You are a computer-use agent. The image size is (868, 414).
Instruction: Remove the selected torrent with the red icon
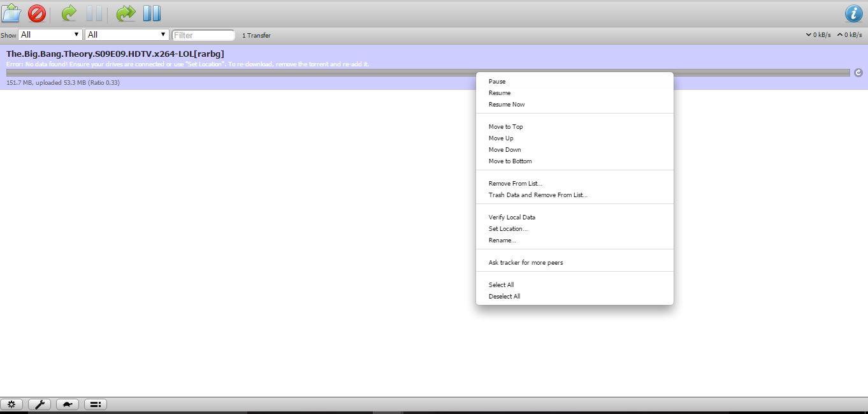tap(37, 13)
